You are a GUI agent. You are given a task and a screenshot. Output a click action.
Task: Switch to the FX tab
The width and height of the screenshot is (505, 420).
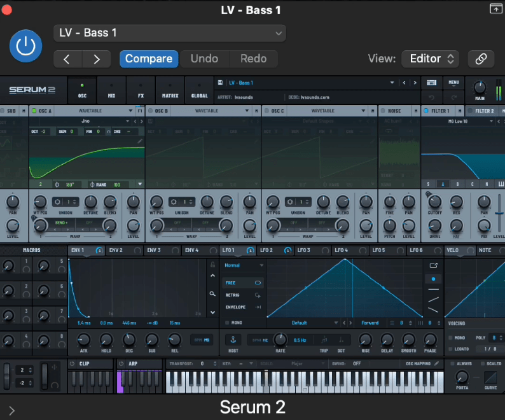coord(141,90)
